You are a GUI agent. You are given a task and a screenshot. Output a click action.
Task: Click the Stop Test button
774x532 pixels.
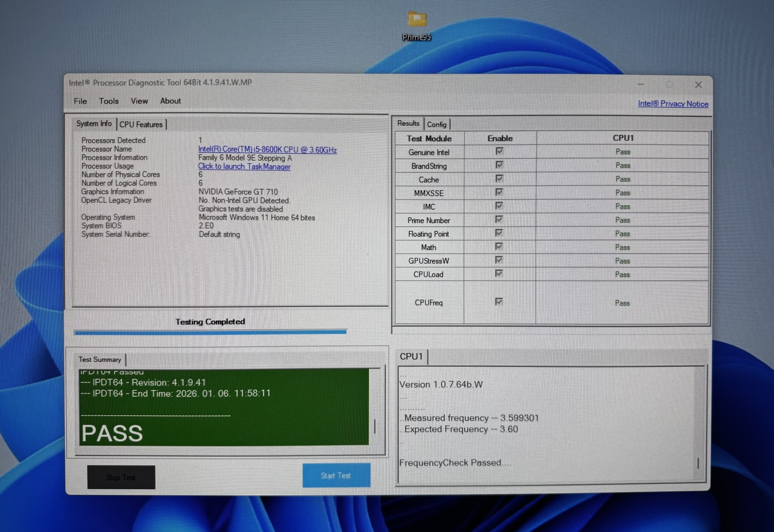click(121, 477)
